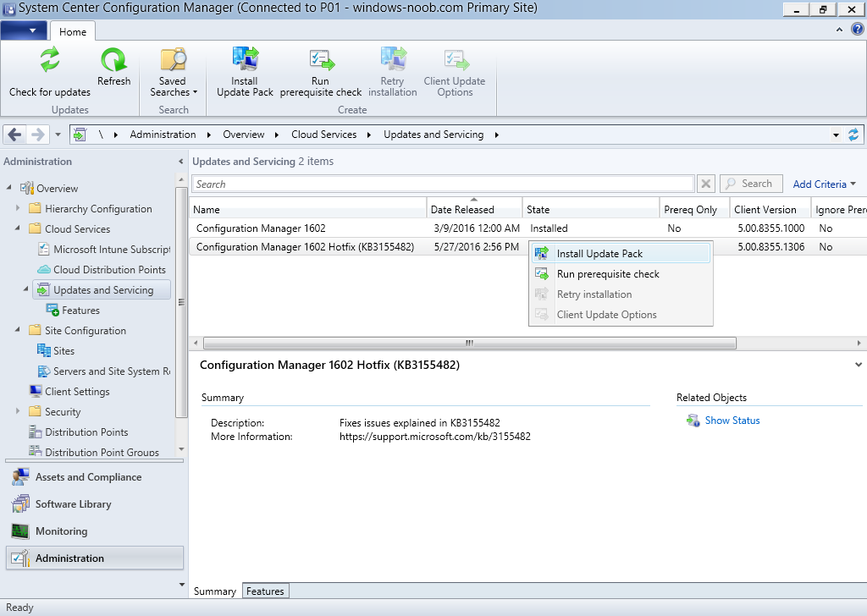
Task: Sort by the Date Released column header
Action: (474, 209)
